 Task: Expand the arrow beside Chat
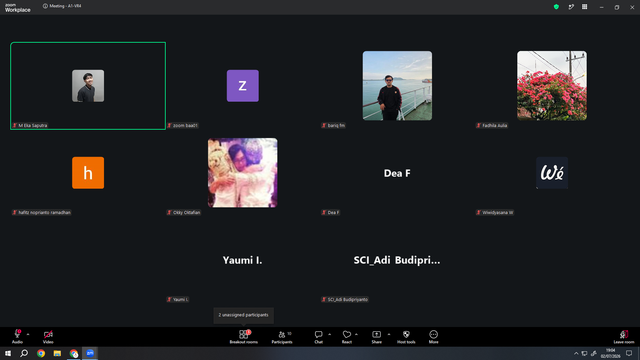(x=329, y=334)
